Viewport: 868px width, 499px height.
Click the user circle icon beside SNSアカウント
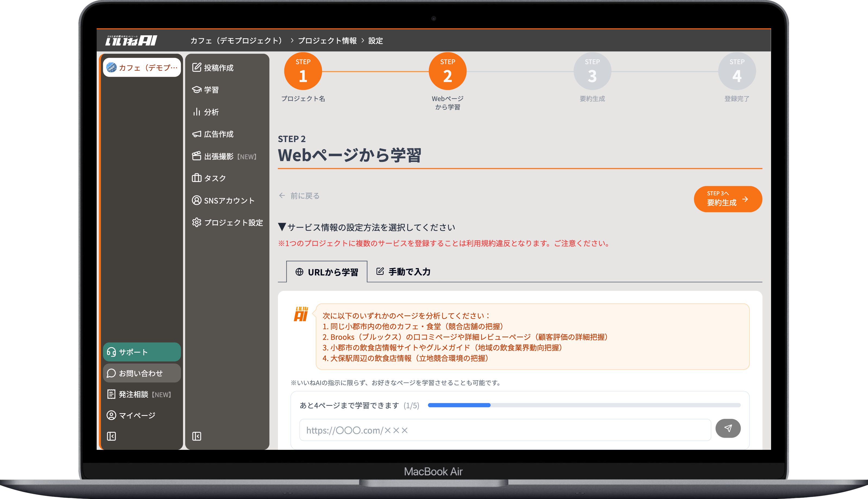[197, 200]
